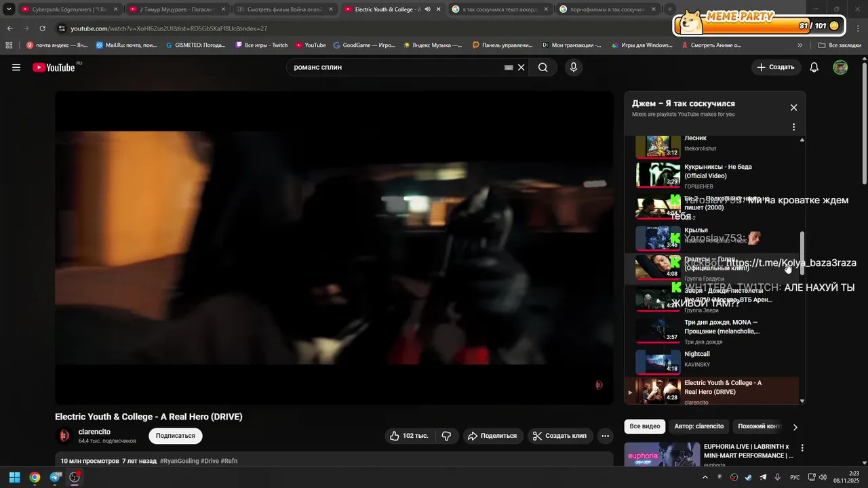This screenshot has width=868, height=488.
Task: Open clarencito channel name link
Action: tap(94, 432)
